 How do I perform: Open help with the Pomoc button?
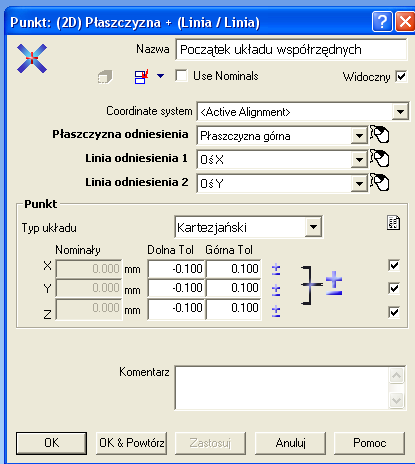pos(370,443)
